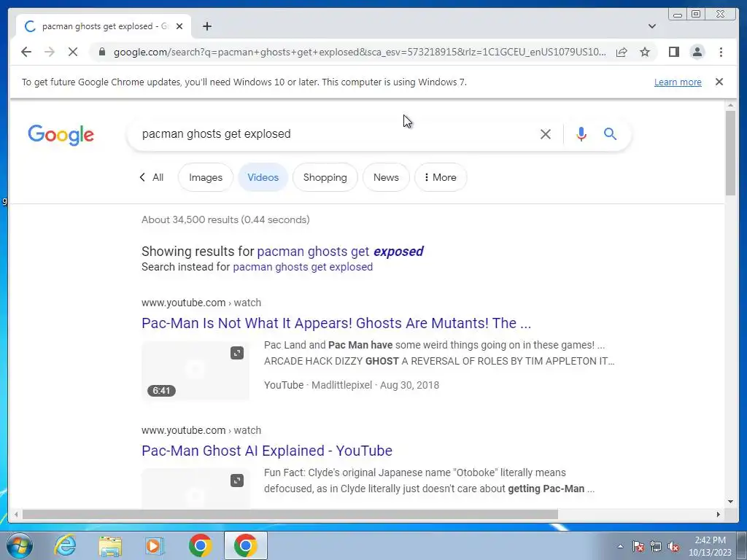Open the network status tray icon
This screenshot has height=560, width=747.
pos(656,547)
